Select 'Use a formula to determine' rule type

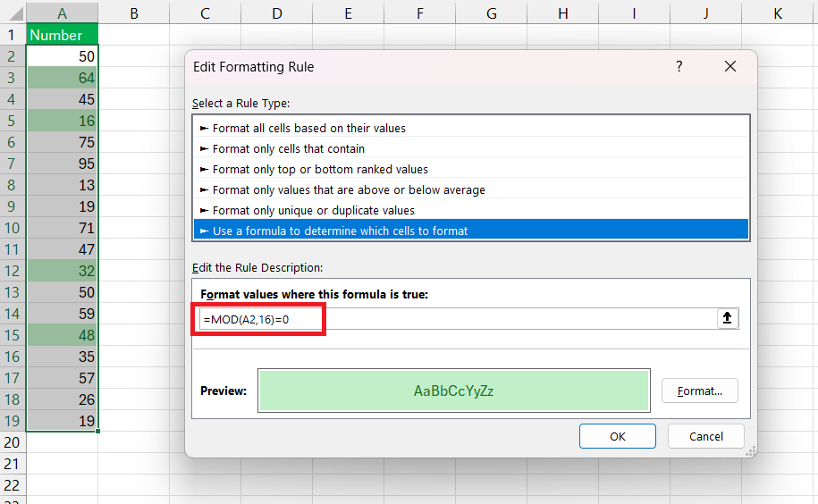[x=471, y=231]
